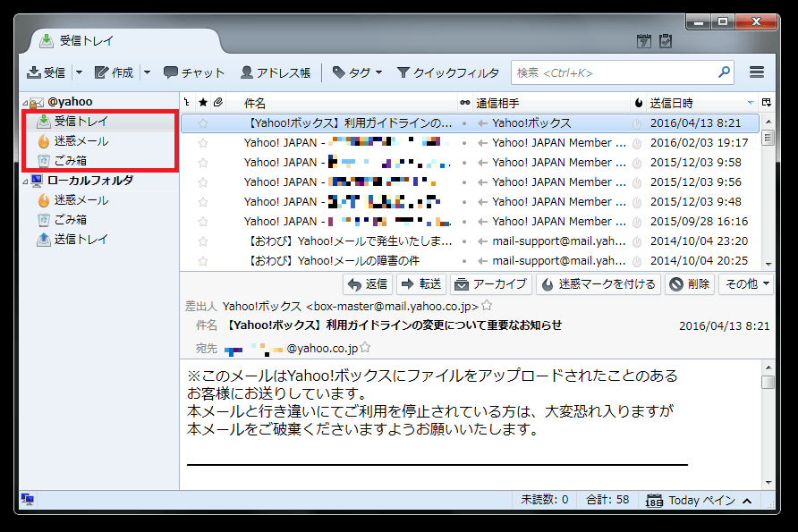Click the チャット chat toolbar button

(x=194, y=72)
